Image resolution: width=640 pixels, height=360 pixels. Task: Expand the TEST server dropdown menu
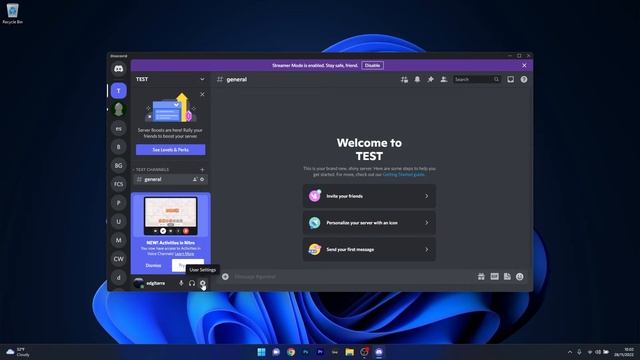click(202, 79)
